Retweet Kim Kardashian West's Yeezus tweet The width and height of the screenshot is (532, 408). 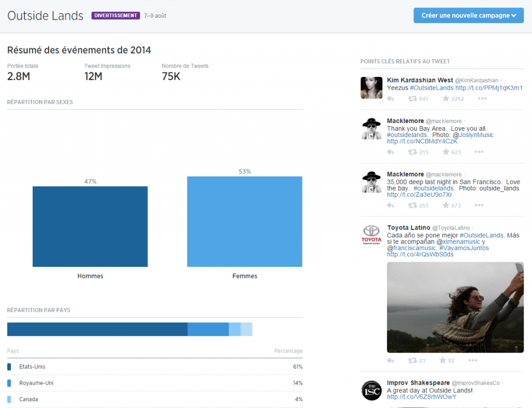click(x=412, y=99)
